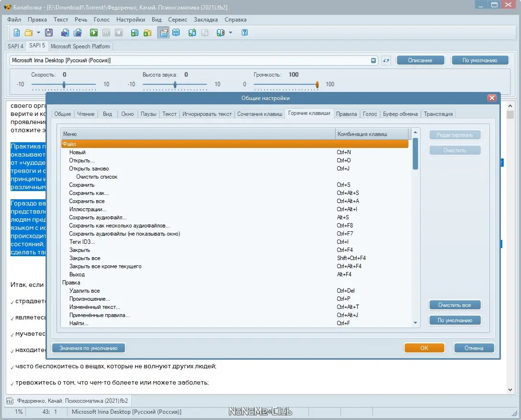Create a new document with toolbar icon

[17, 33]
